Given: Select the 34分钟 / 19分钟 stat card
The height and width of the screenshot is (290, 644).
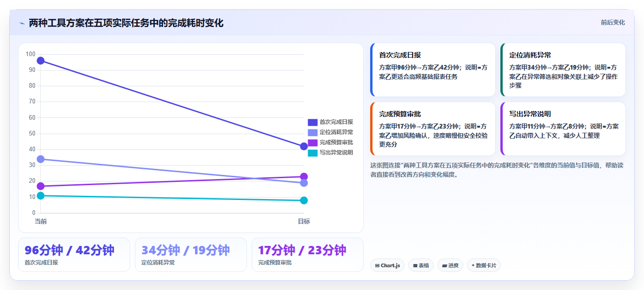Looking at the screenshot, I should click(x=191, y=255).
